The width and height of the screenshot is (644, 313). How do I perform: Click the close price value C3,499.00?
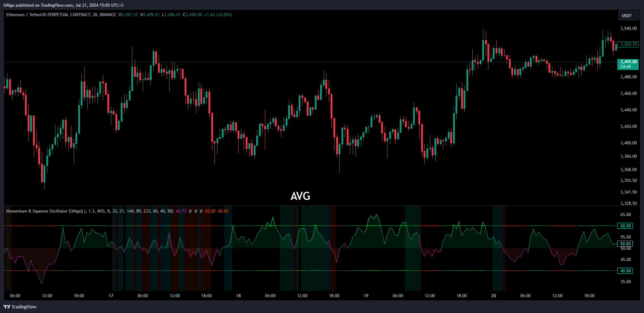(192, 15)
